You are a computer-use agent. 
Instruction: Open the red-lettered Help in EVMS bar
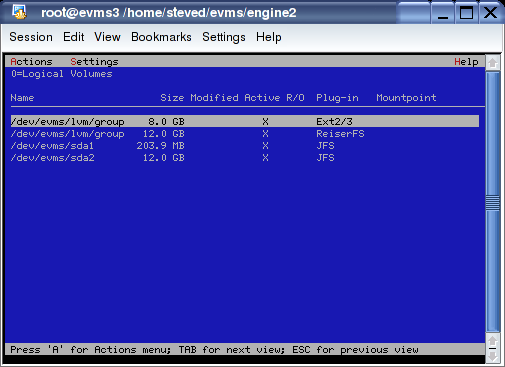(x=466, y=62)
